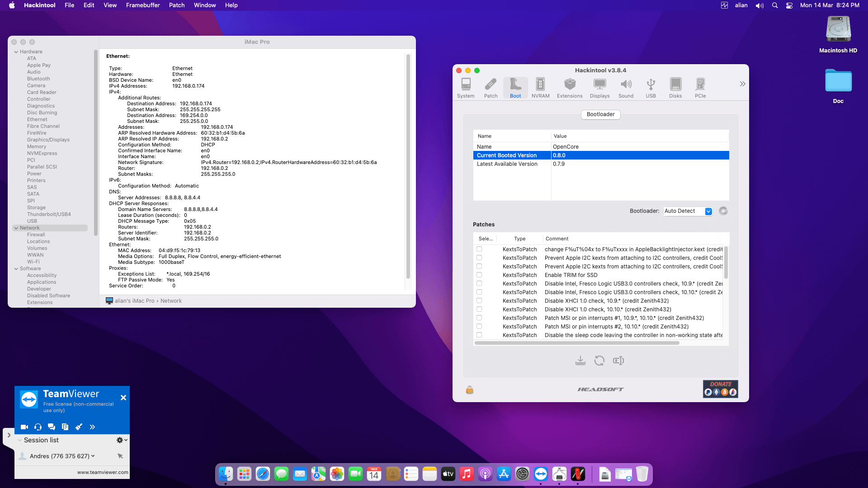The width and height of the screenshot is (868, 488).
Task: Collapse the TeamViewer Session list
Action: click(x=20, y=440)
